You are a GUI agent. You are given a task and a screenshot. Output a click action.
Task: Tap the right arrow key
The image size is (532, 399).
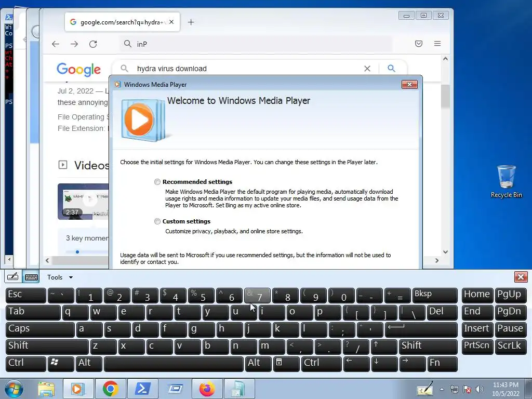tap(412, 364)
